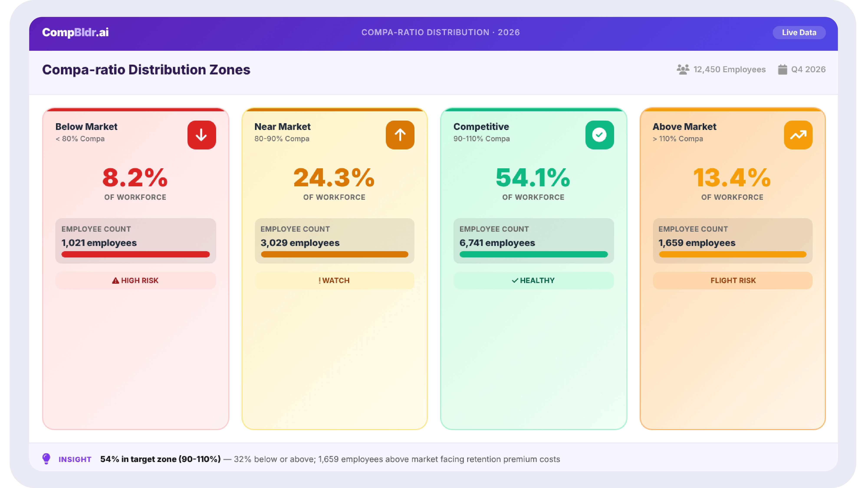Click the 3,029 employees count
868x488 pixels.
click(300, 243)
